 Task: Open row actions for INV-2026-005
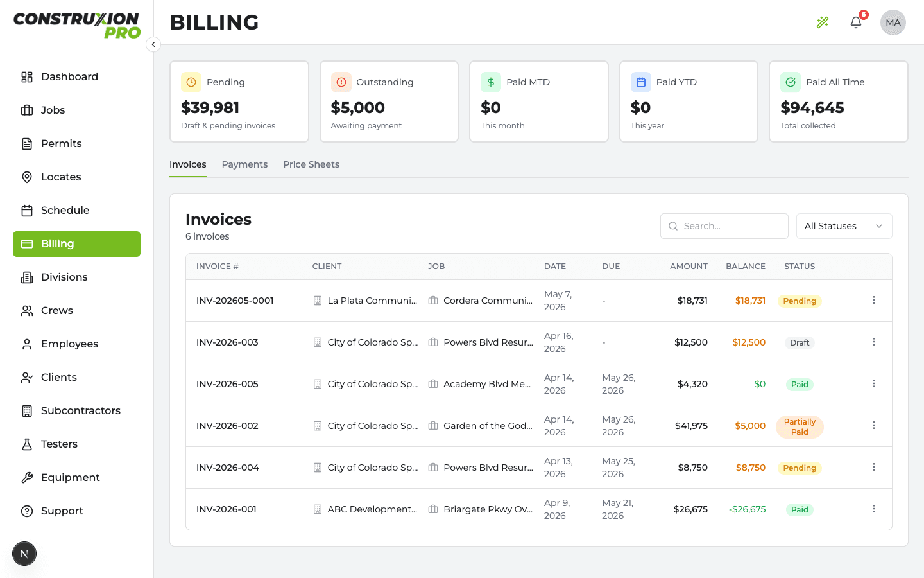click(x=874, y=383)
